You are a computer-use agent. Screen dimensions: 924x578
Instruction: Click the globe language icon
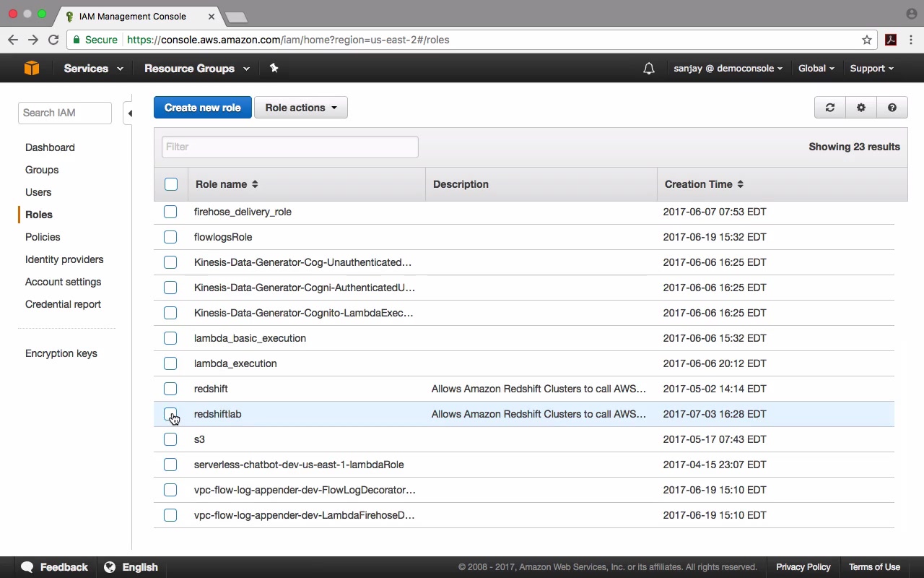click(x=110, y=567)
